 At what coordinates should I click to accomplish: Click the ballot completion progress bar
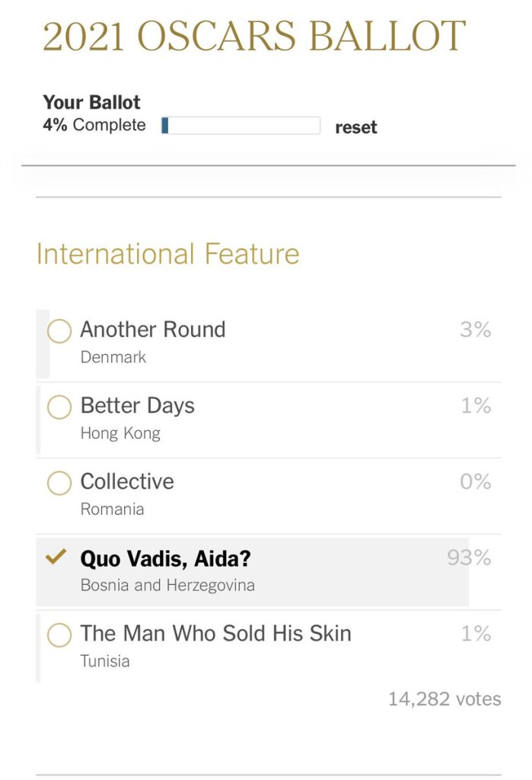pos(241,126)
